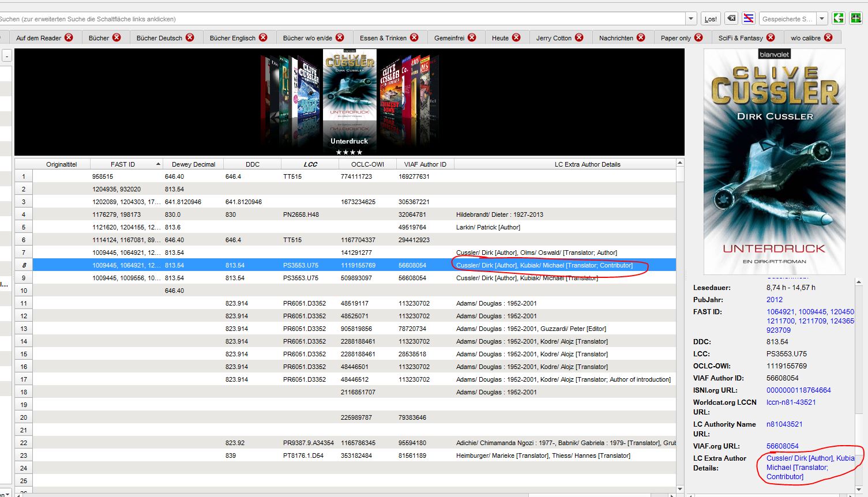Click the book list horizontal scrollbar
868x497 pixels.
[346, 495]
